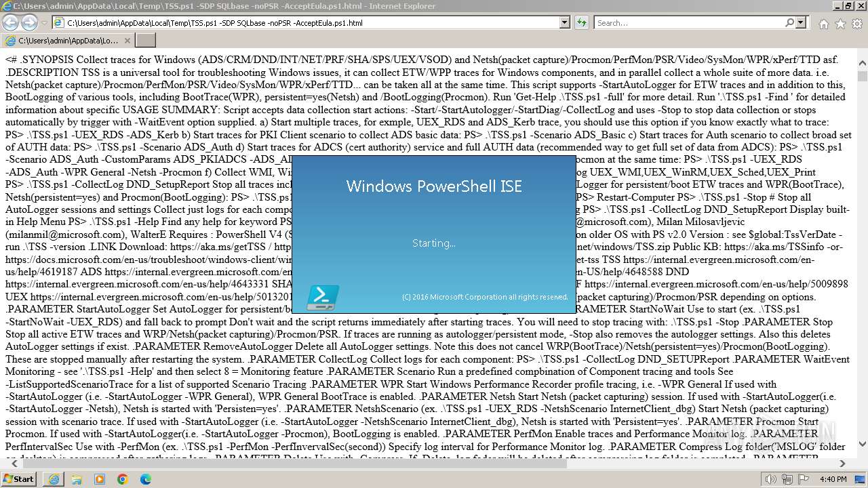Launch Chrome from the taskbar
Viewport: 868px width, 488px height.
coord(123,479)
